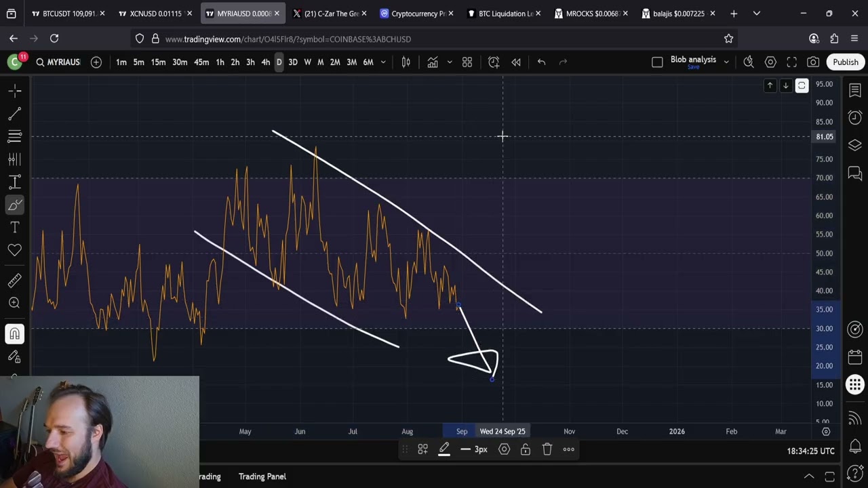Click the Publish button
The width and height of the screenshot is (868, 488).
pyautogui.click(x=846, y=62)
